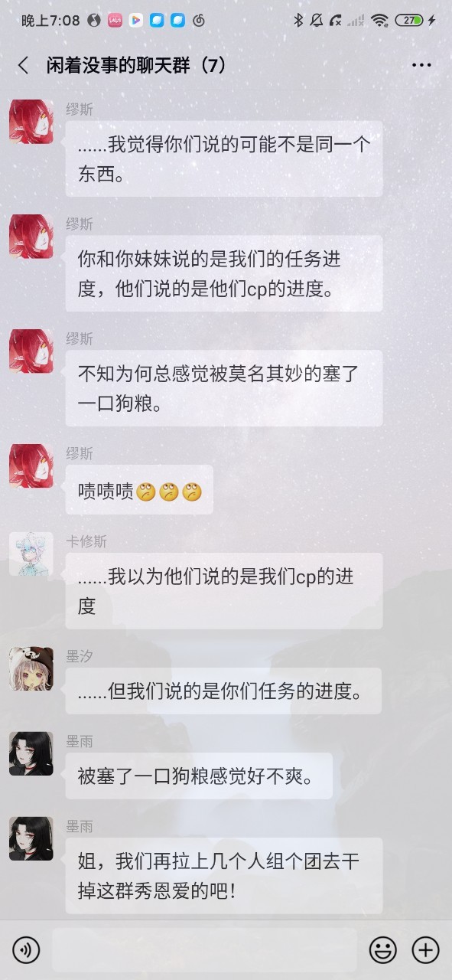This screenshot has height=980, width=452.
Task: Tap the voice input icon
Action: click(x=27, y=950)
